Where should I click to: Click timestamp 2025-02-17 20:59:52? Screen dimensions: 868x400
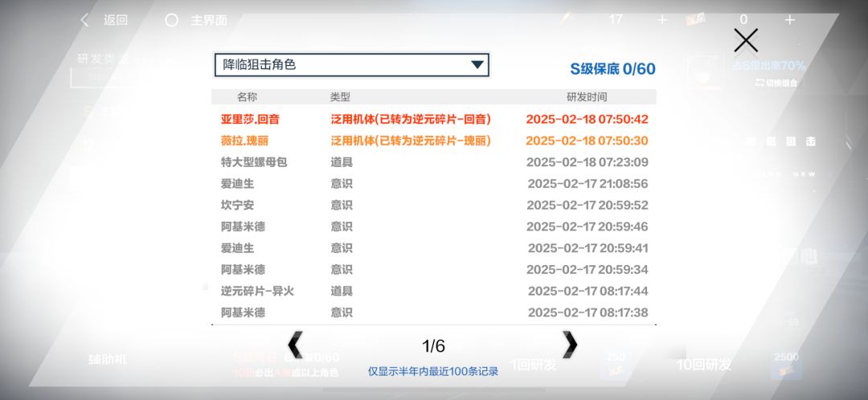pos(587,206)
